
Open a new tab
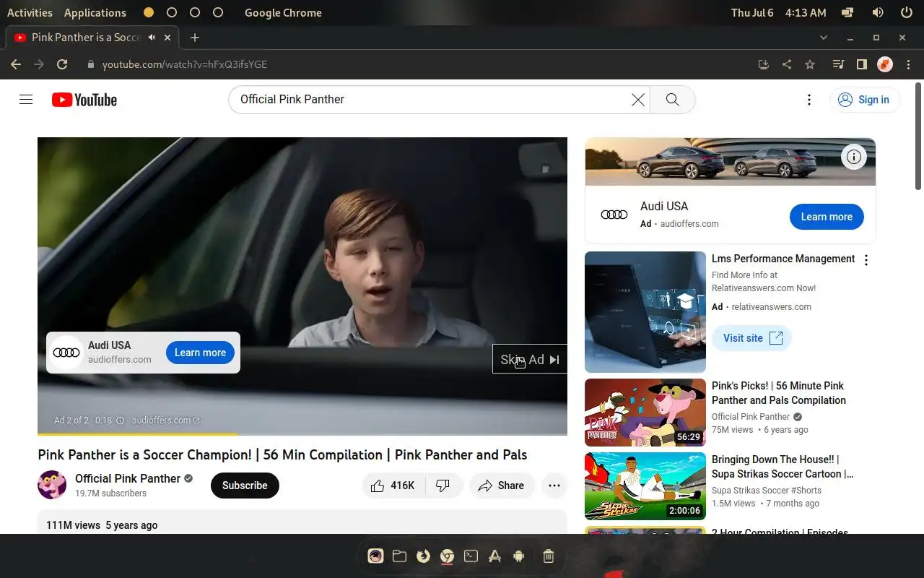point(195,37)
